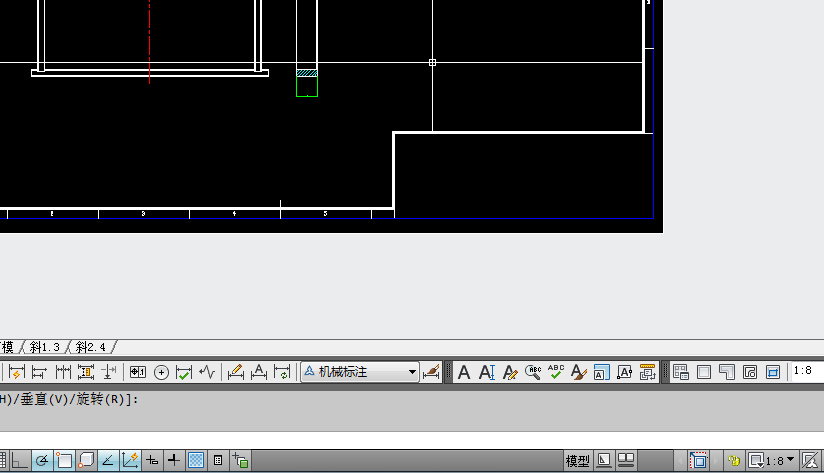Viewport: 824px width, 473px height.
Task: Switch to the 斜1.3 layout tab
Action: point(45,347)
